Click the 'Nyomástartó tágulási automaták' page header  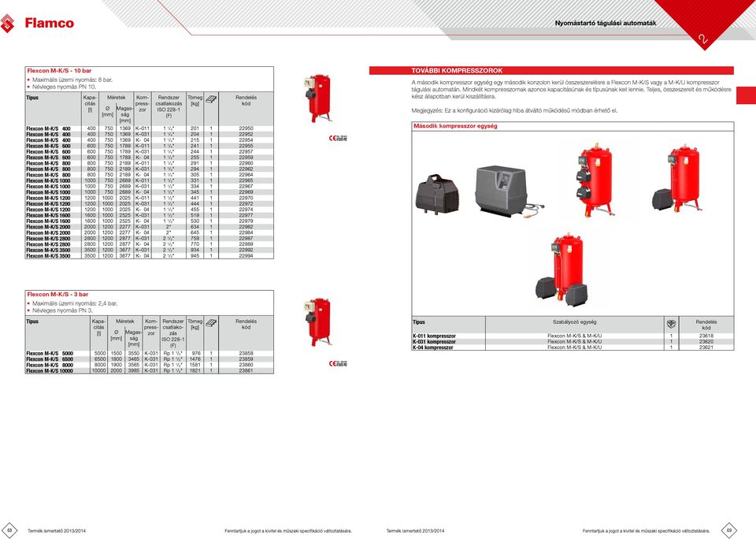606,23
